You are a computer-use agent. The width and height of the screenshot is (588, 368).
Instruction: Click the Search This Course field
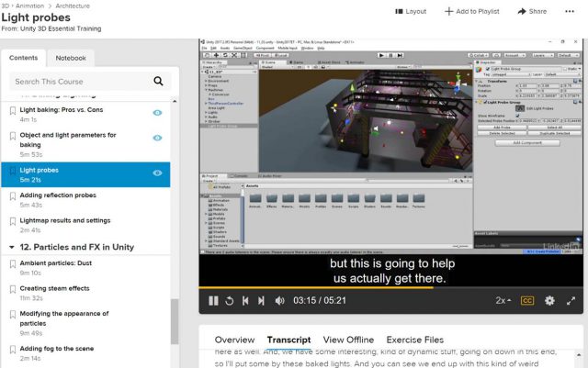point(81,82)
